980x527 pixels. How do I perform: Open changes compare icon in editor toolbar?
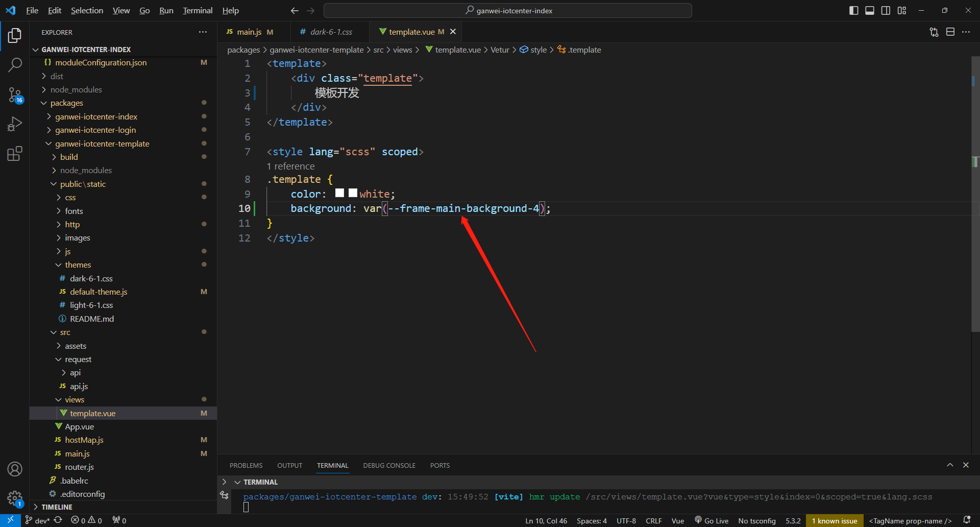click(x=934, y=32)
